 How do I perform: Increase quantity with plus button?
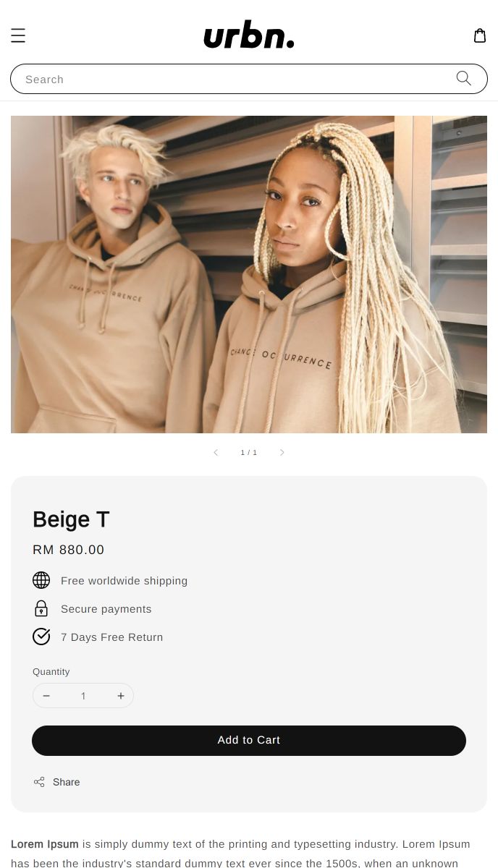[x=121, y=696]
